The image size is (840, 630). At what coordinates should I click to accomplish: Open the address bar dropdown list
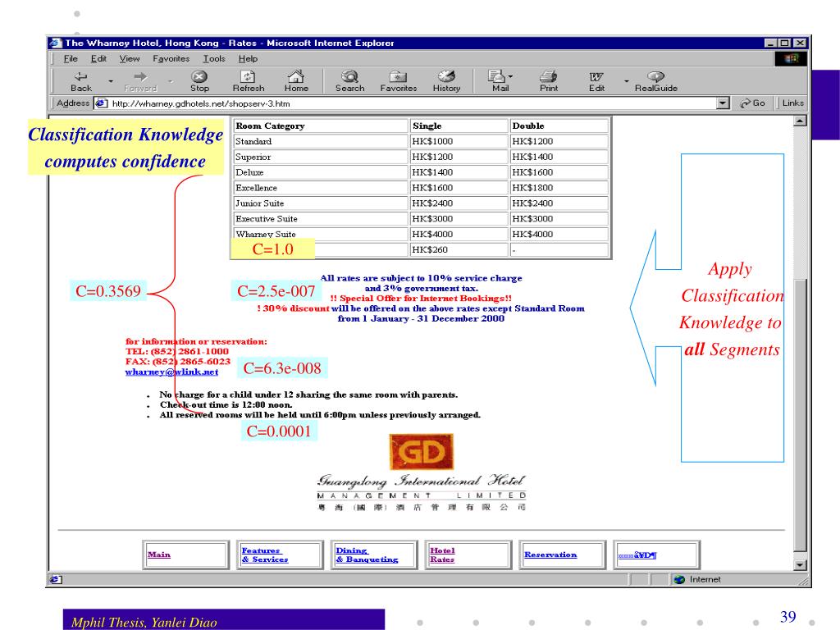tap(724, 103)
